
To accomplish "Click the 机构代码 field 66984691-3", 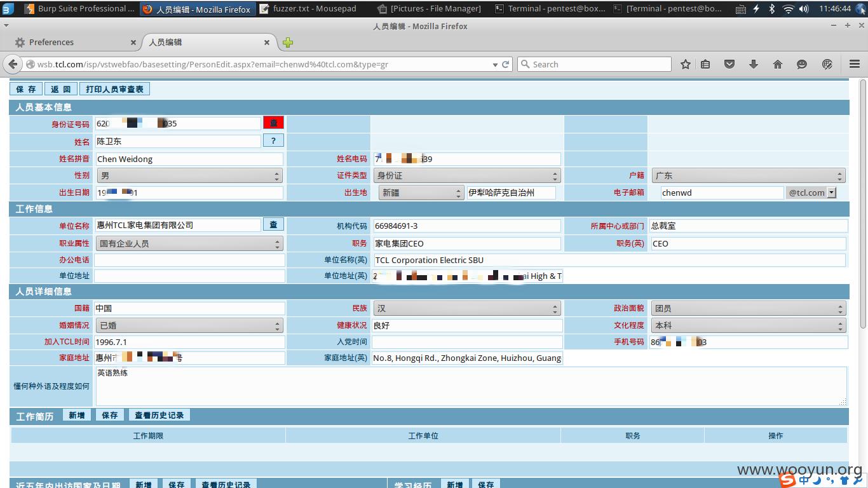I will click(x=467, y=226).
